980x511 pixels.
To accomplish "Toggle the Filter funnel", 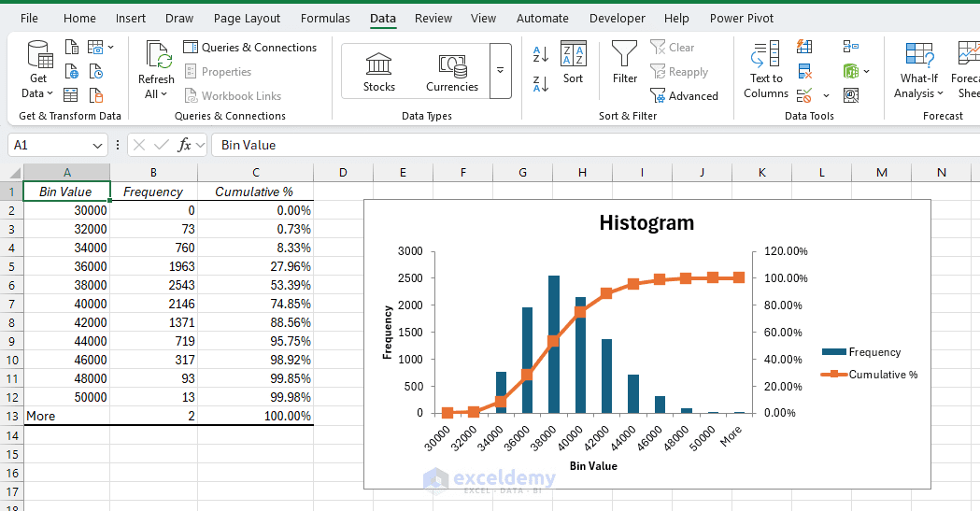I will [624, 63].
